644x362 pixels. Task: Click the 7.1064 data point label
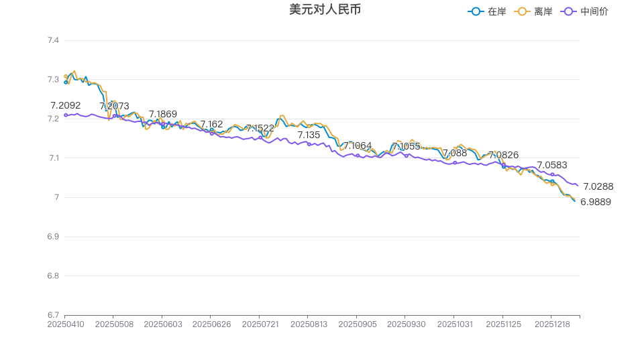point(358,145)
